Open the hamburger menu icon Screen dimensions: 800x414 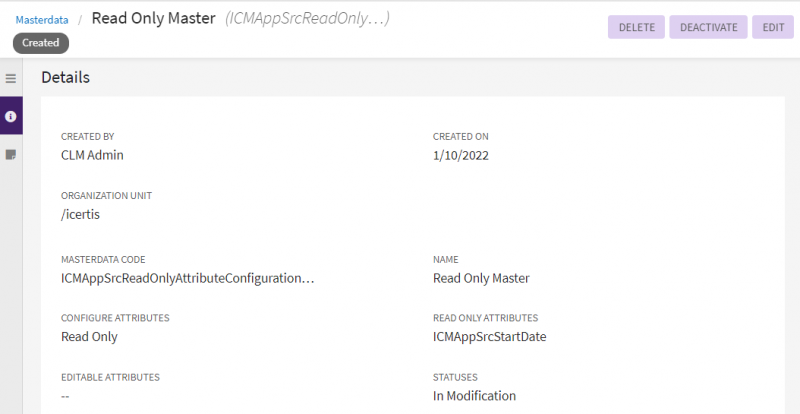coord(11,78)
